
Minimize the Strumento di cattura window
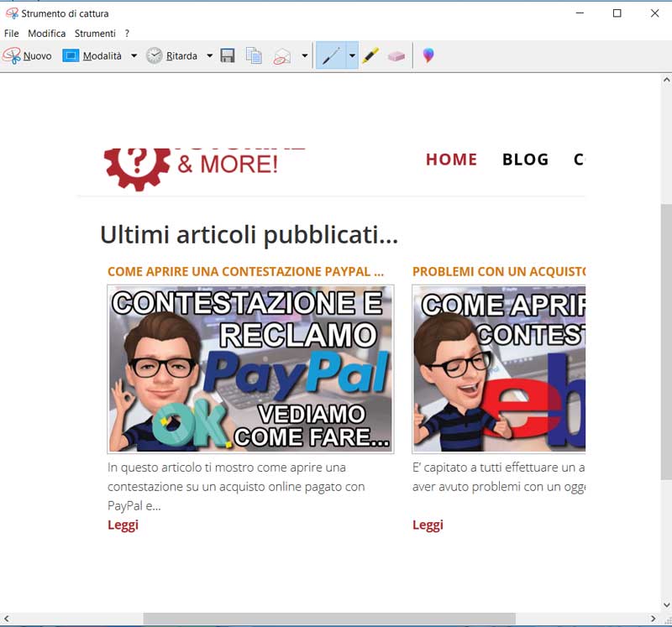click(580, 13)
